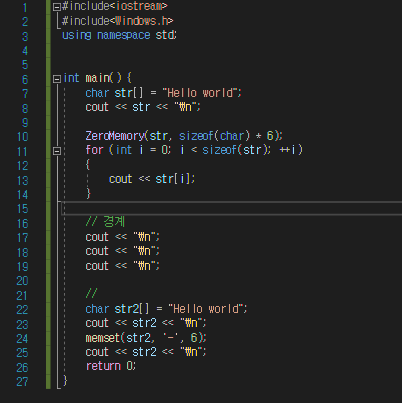Place cursor on the empty line 15
The width and height of the screenshot is (402, 403).
[232, 208]
